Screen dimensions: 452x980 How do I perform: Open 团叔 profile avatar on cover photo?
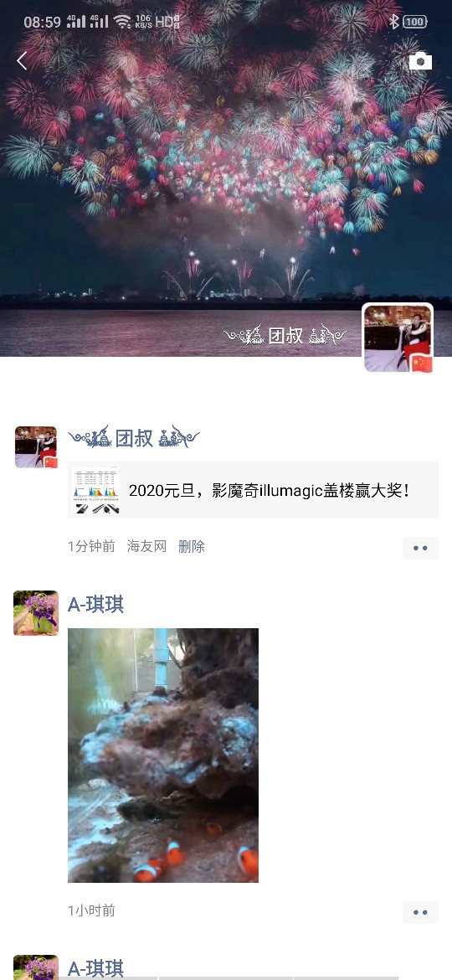pos(398,338)
